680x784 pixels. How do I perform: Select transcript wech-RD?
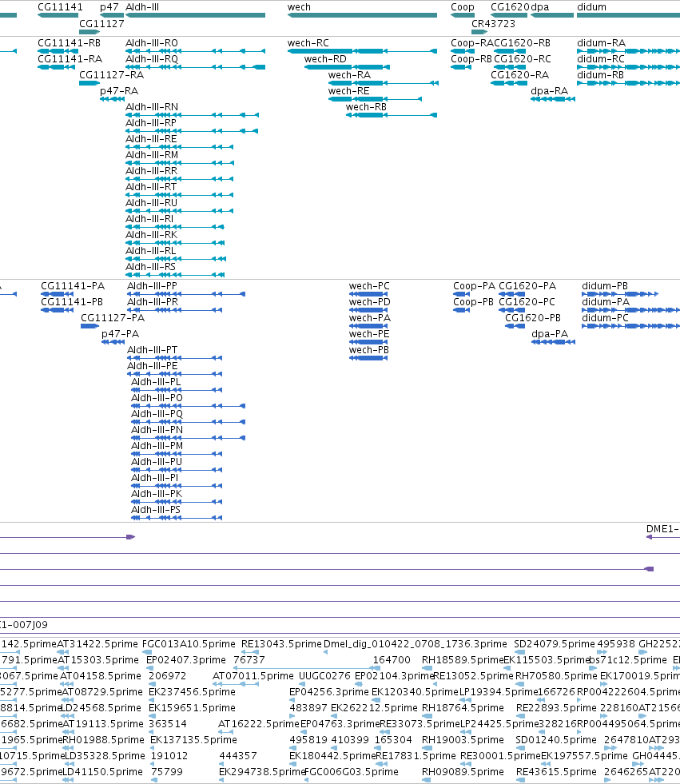pos(325,59)
